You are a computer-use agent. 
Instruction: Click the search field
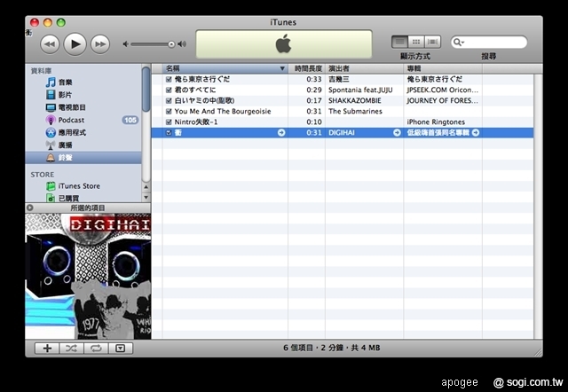point(489,43)
